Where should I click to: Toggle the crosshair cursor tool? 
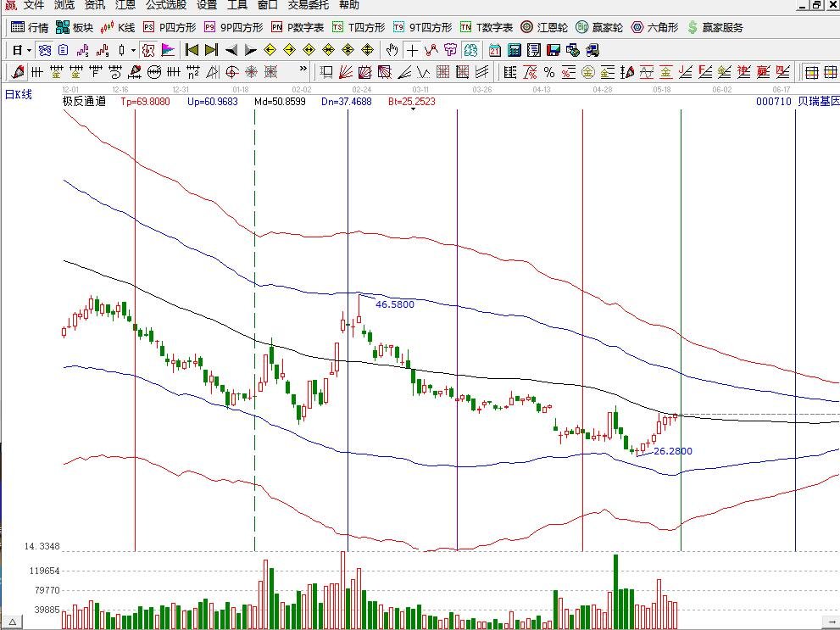click(412, 50)
